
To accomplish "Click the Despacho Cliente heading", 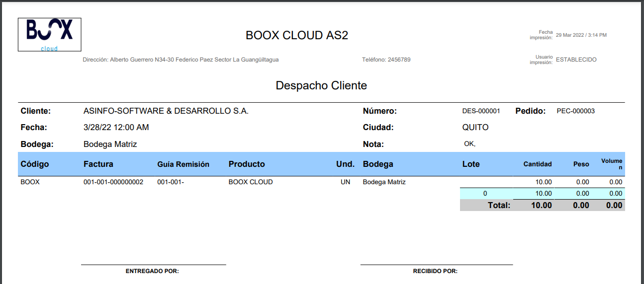I will (x=321, y=85).
